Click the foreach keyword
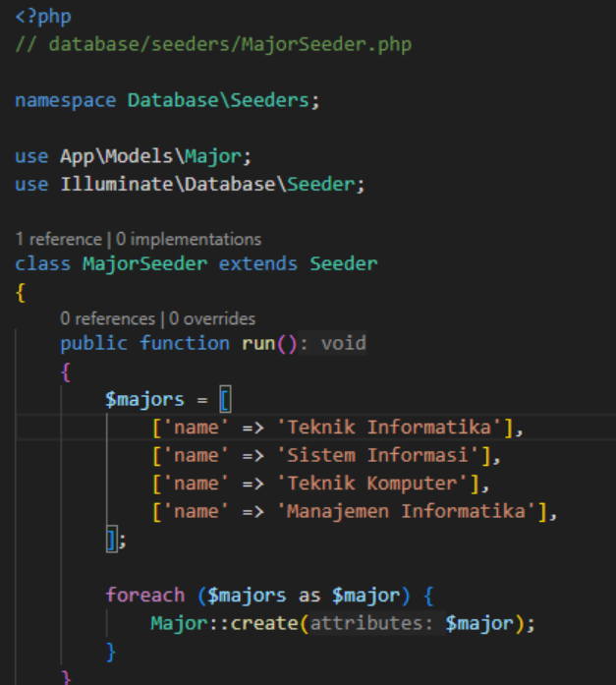Screen dimensions: 616x685 pyautogui.click(x=144, y=596)
